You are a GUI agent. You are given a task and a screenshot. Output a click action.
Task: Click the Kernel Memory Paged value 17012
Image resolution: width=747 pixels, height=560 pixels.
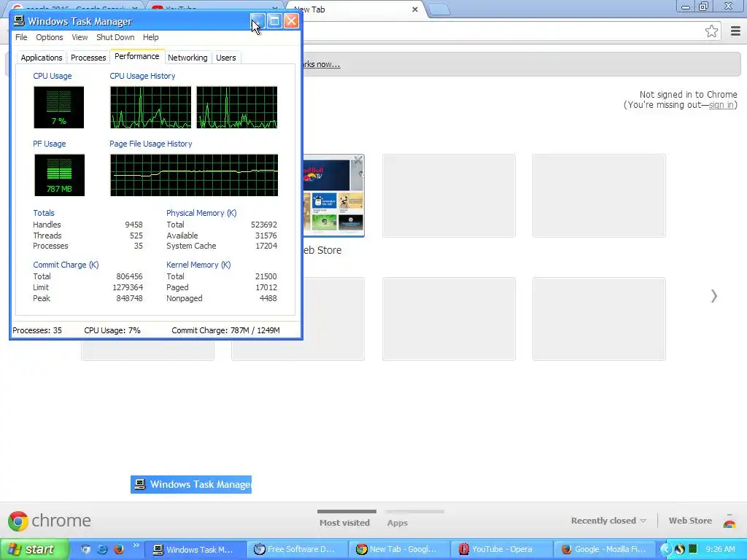click(266, 287)
